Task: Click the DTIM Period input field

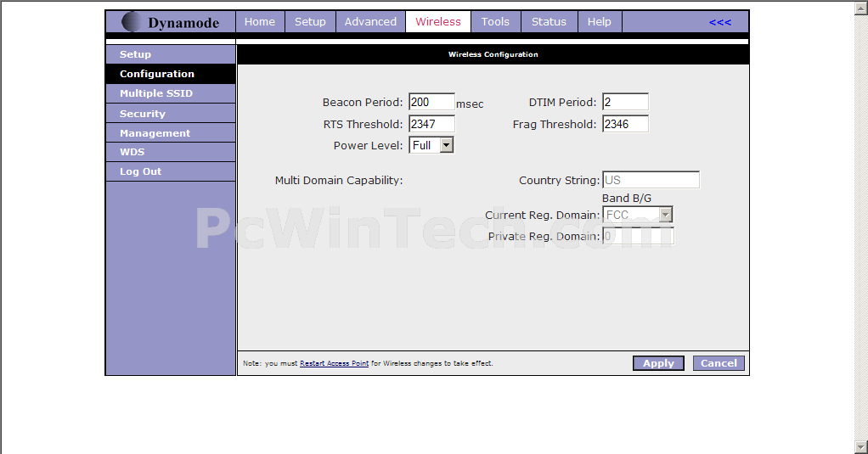Action: click(x=625, y=102)
